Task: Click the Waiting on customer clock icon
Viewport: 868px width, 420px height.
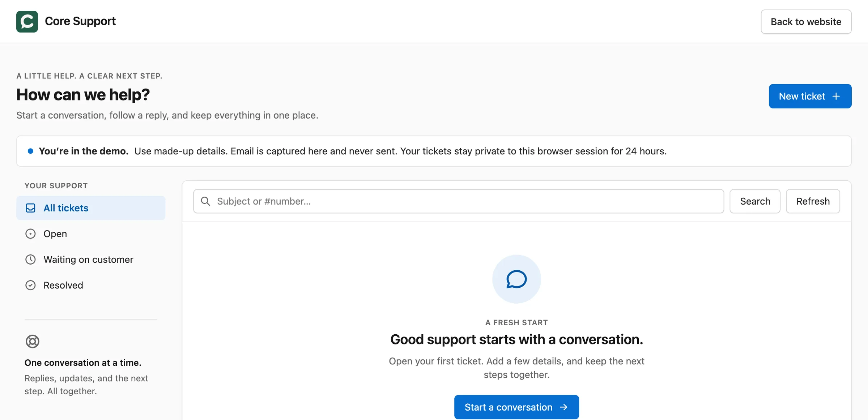Action: click(x=31, y=260)
